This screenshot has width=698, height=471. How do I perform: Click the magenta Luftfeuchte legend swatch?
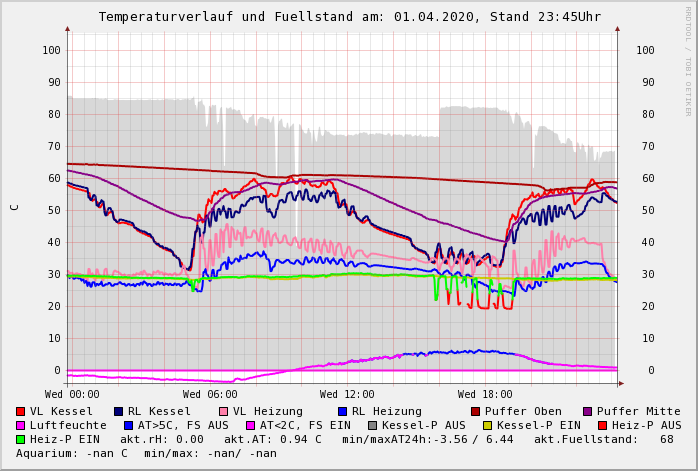point(21,425)
